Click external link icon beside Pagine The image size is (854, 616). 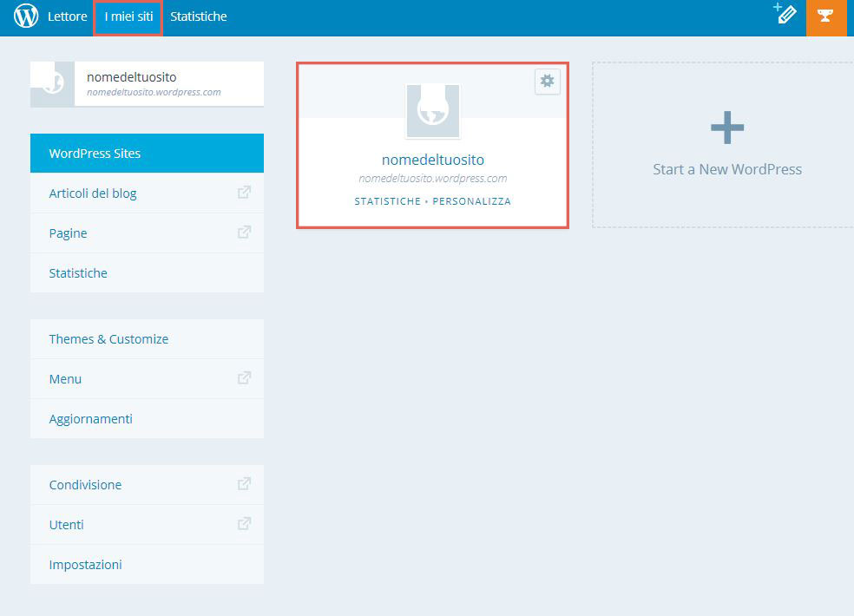pyautogui.click(x=244, y=232)
